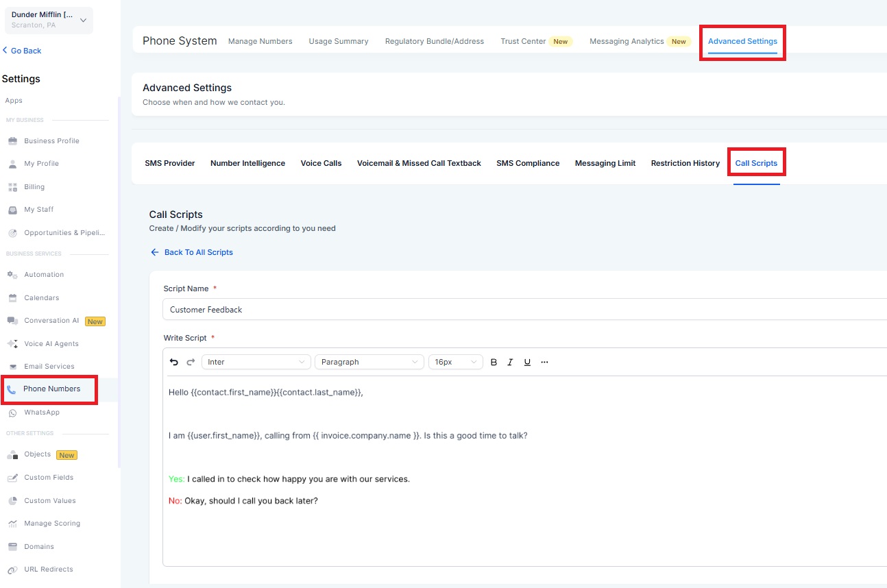Click the Objects shapes icon

click(12, 455)
